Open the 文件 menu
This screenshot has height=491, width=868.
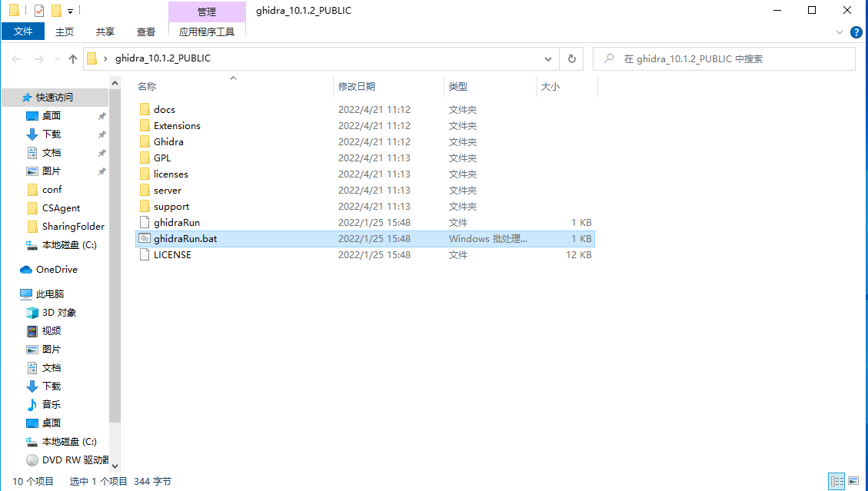[x=23, y=32]
